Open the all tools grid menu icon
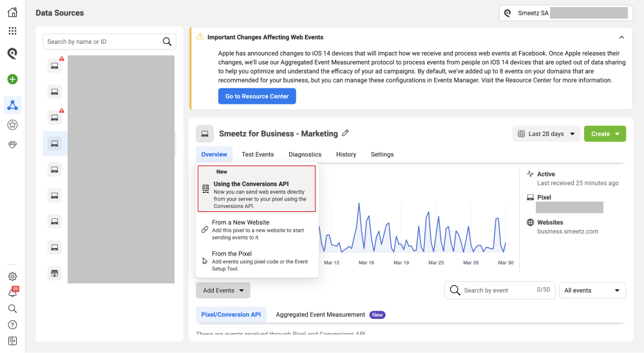Viewport: 644px width, 353px height. pos(12,31)
